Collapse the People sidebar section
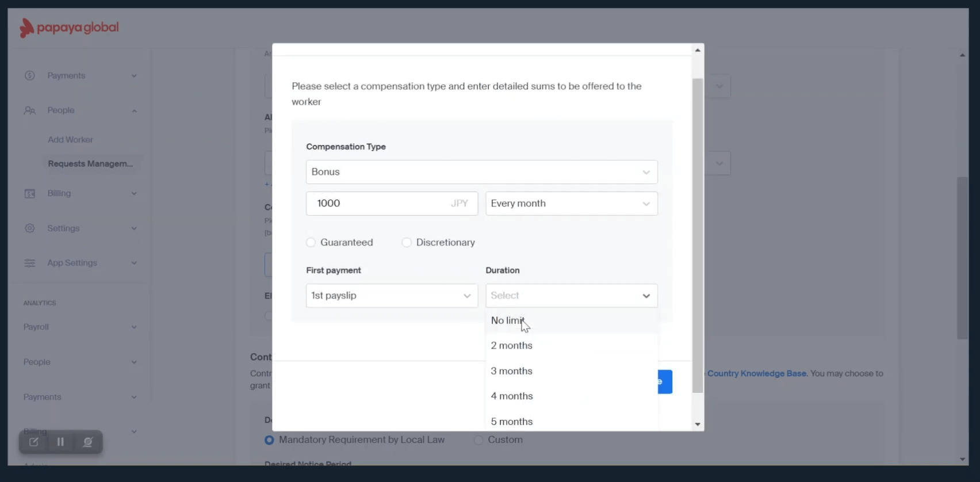The width and height of the screenshot is (980, 482). point(134,110)
